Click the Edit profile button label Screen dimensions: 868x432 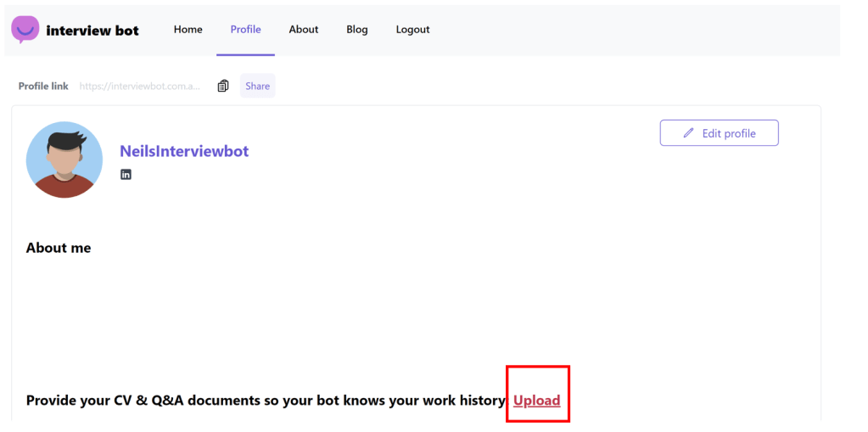tap(728, 133)
